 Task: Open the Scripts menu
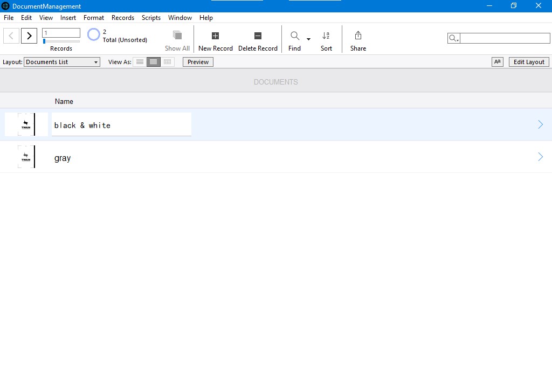151,18
